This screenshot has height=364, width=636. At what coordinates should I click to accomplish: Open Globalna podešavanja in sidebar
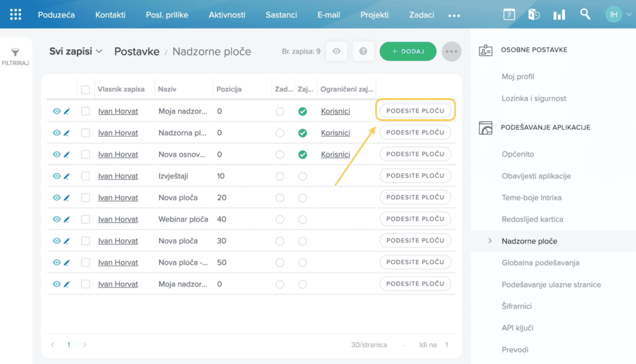[x=540, y=263]
